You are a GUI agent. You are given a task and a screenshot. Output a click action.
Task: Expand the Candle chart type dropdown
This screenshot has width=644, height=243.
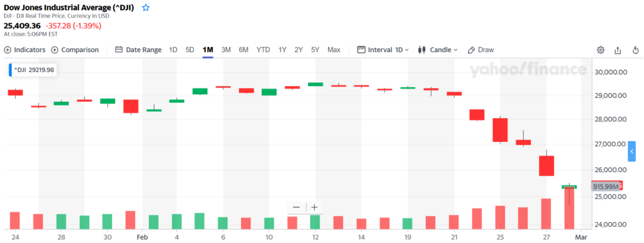[438, 50]
